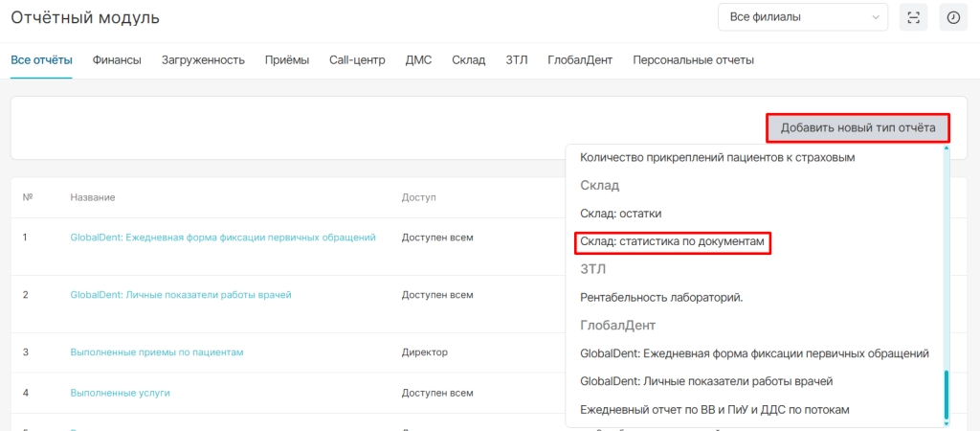Choose Склад: статистика по документам option
This screenshot has height=431, width=980.
pyautogui.click(x=673, y=242)
